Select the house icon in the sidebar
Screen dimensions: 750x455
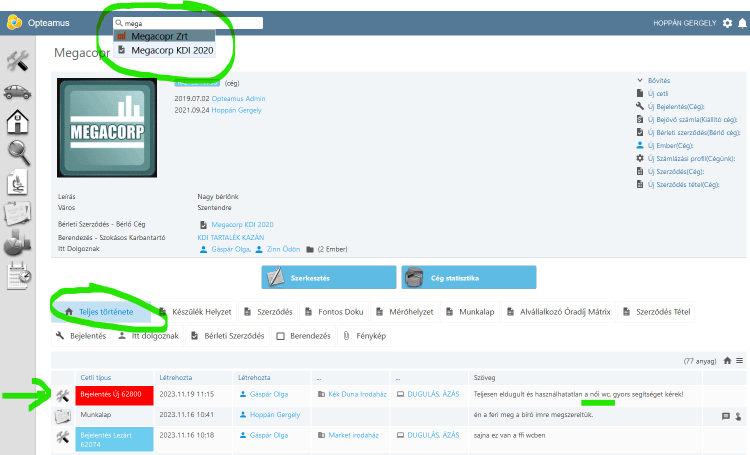point(17,122)
